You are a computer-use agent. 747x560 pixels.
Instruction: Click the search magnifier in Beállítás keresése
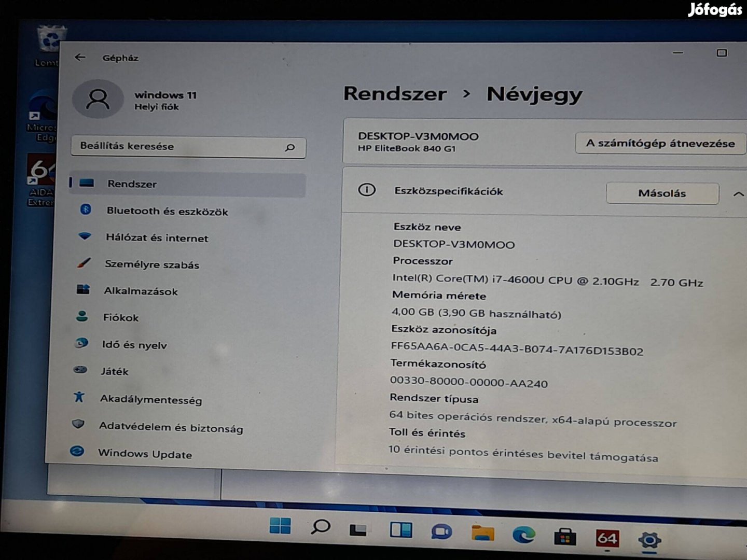coord(290,148)
